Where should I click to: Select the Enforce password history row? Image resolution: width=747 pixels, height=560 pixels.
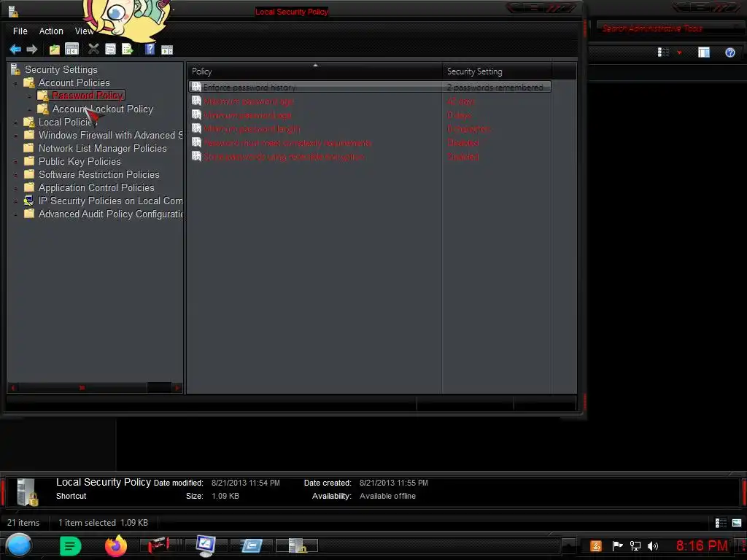370,87
